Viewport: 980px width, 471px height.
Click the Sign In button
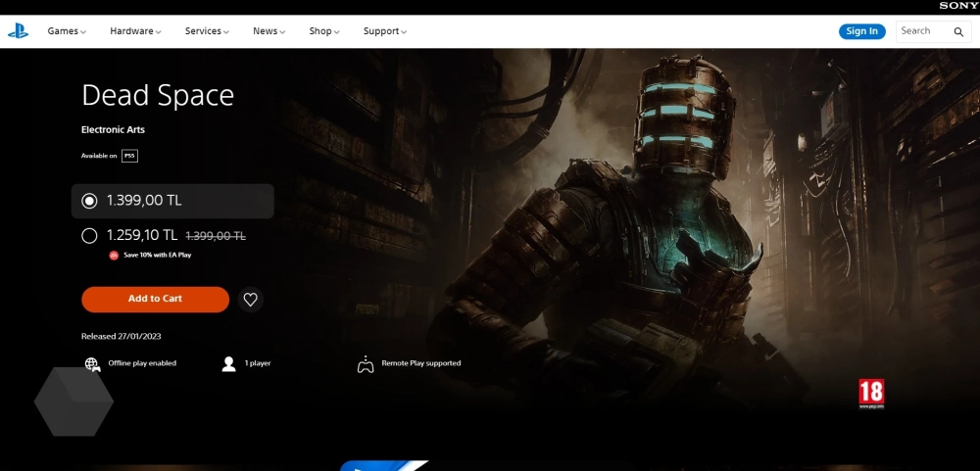click(x=861, y=31)
